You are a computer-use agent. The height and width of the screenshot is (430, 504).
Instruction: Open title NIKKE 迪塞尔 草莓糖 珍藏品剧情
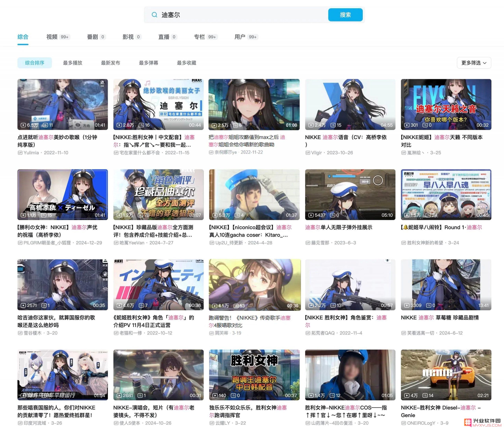(440, 318)
